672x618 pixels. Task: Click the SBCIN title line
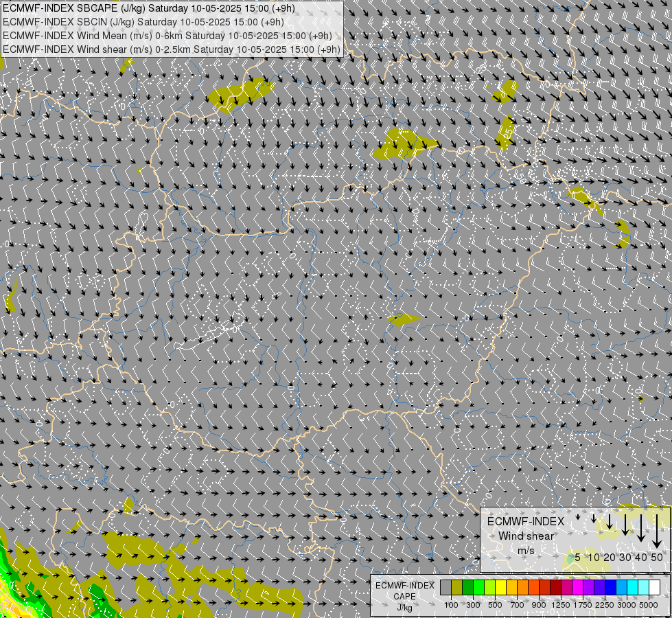(x=143, y=22)
